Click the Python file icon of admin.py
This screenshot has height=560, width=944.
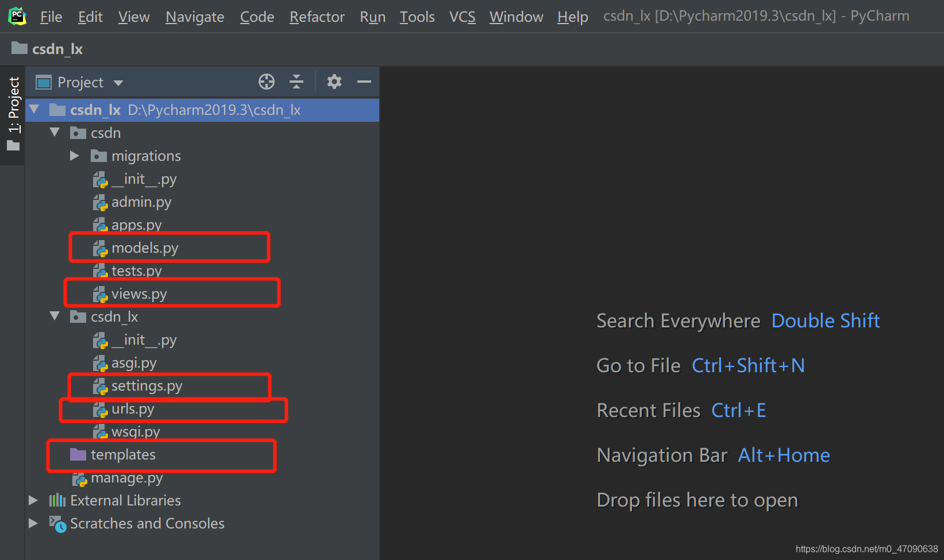[x=101, y=202]
